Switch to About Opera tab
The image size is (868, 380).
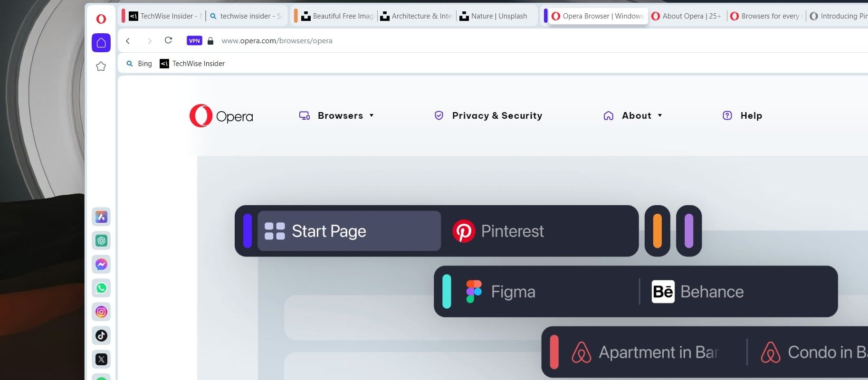pos(687,16)
